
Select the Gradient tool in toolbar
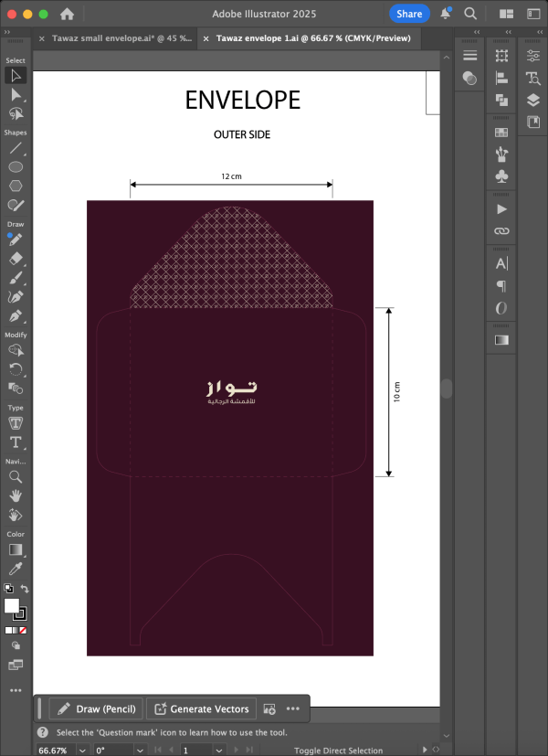click(16, 549)
